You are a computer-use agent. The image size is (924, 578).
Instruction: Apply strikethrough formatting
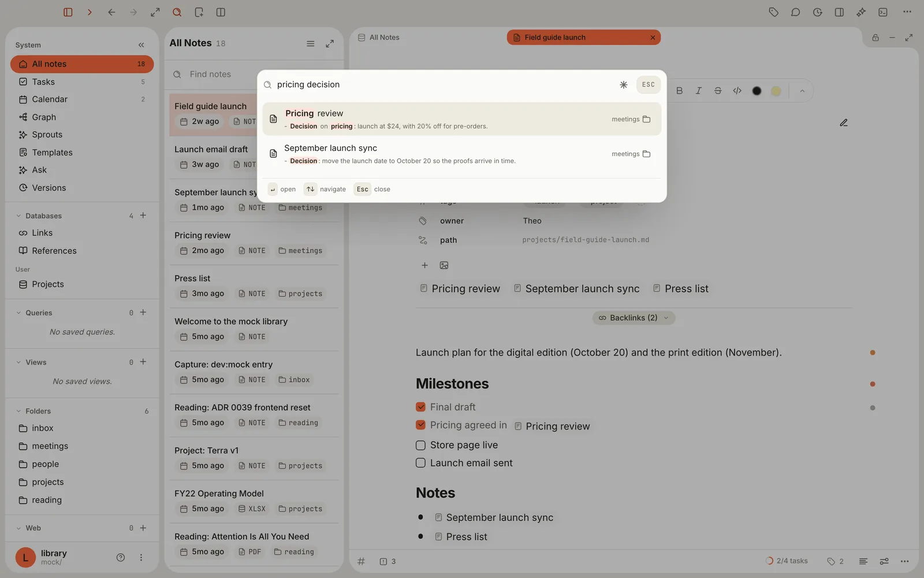pyautogui.click(x=718, y=91)
